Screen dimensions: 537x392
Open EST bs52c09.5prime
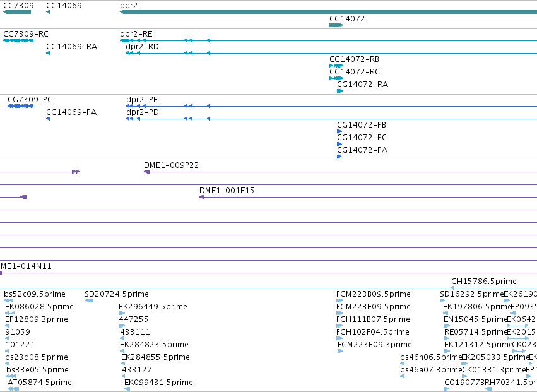(x=35, y=294)
